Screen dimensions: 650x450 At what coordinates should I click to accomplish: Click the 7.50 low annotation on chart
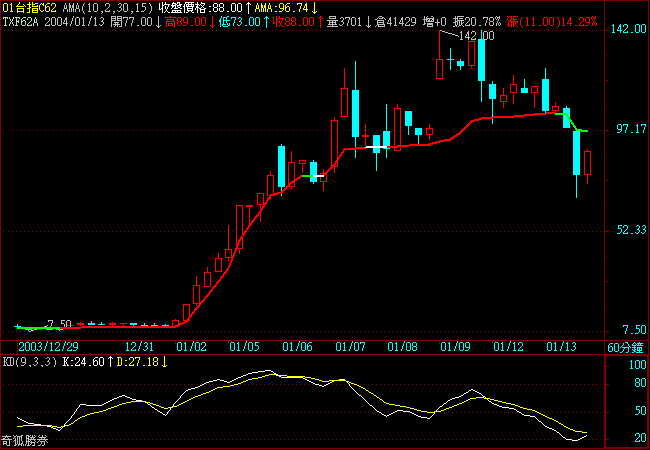click(60, 324)
